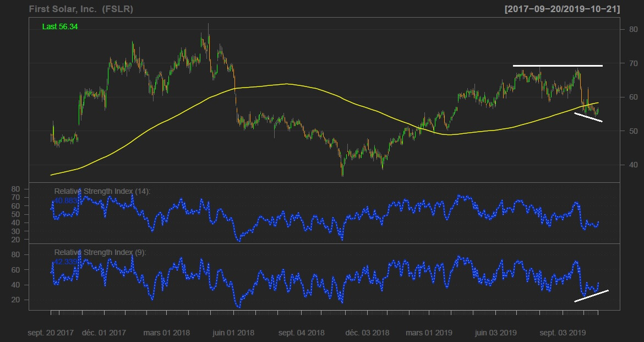Click the 'sept. 20 2017' date axis label

click(51, 333)
